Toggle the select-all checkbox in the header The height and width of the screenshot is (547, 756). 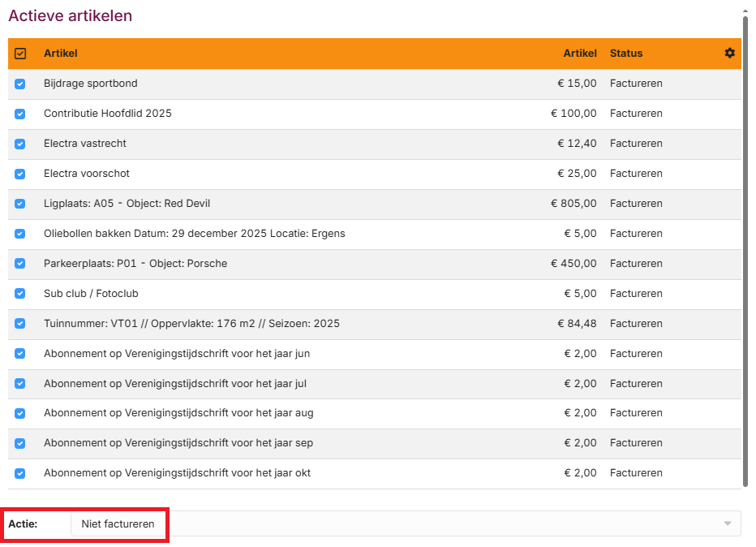tap(19, 52)
